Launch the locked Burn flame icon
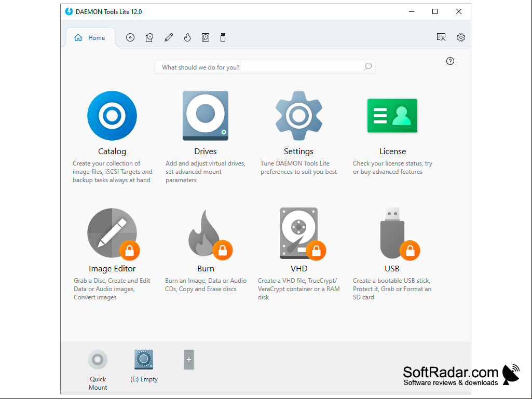The image size is (532, 399). pos(210,235)
